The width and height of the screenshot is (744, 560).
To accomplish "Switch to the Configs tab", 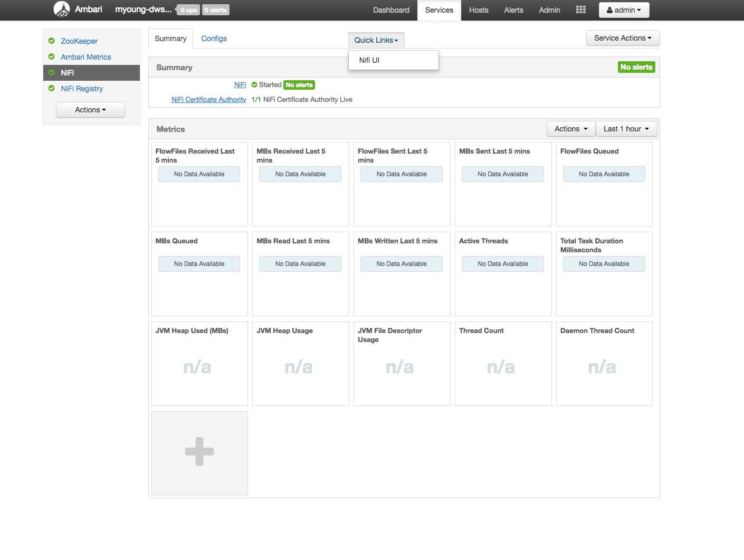I will (x=214, y=38).
